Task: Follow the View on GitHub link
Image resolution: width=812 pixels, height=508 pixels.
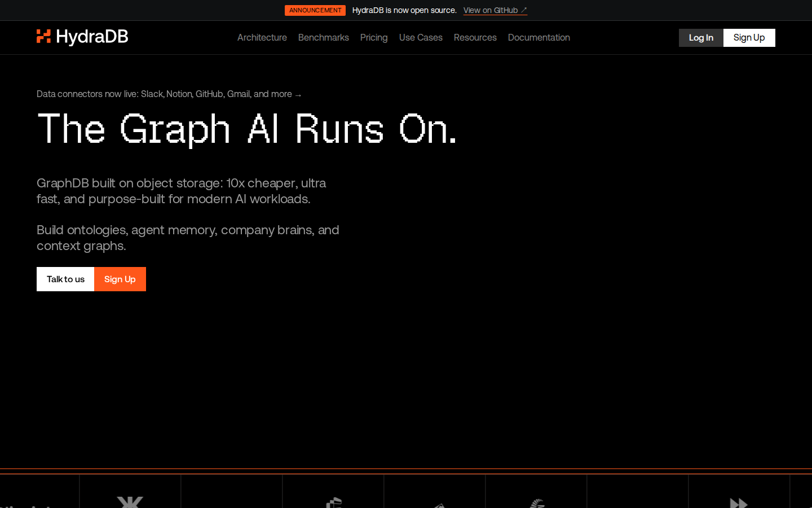Action: (495, 10)
